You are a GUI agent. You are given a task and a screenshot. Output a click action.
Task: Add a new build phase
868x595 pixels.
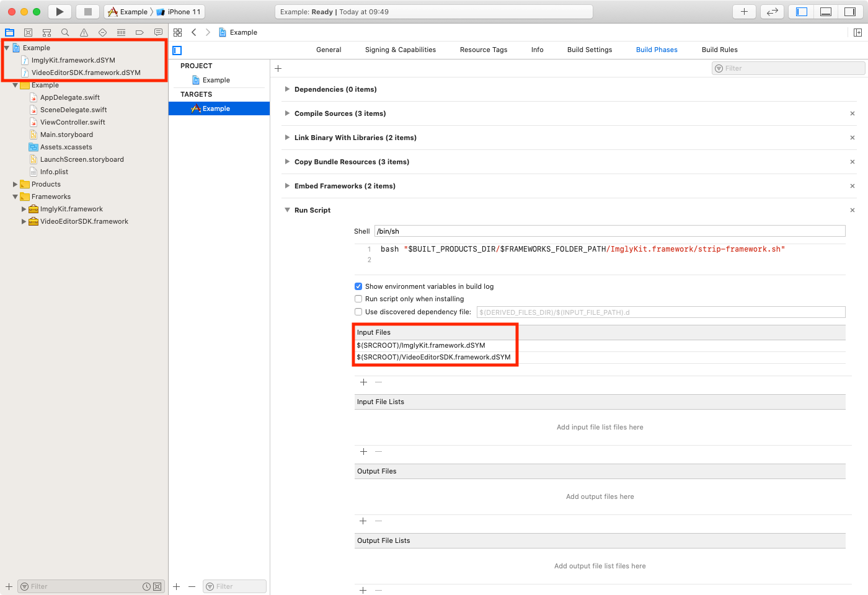coord(278,69)
